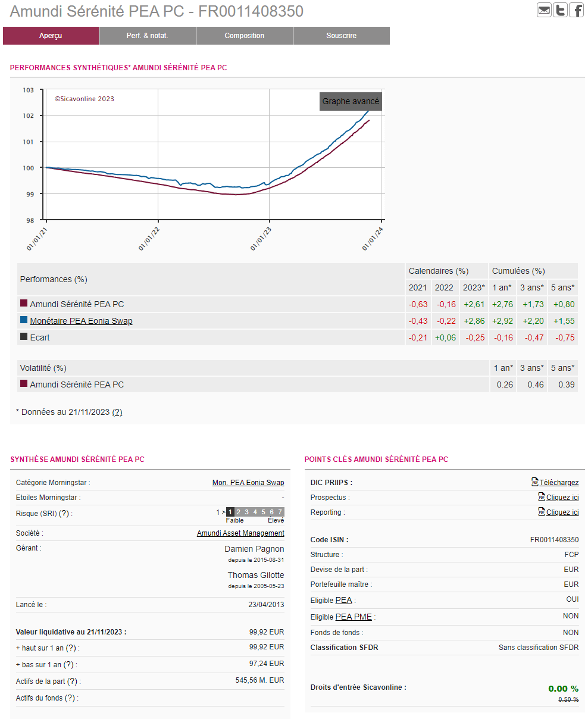Click the blue Monétaire legend swatch
This screenshot has height=719, width=588.
(24, 320)
